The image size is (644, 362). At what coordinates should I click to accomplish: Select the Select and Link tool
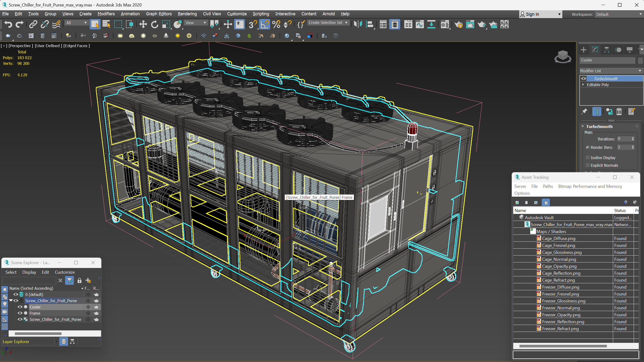tap(33, 24)
